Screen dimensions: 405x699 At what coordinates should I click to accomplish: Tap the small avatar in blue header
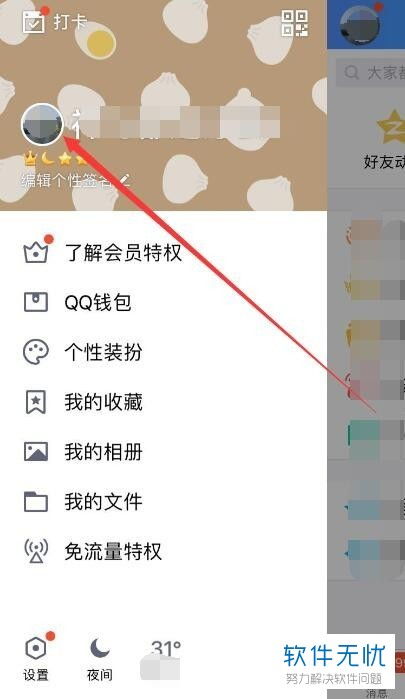pos(360,25)
